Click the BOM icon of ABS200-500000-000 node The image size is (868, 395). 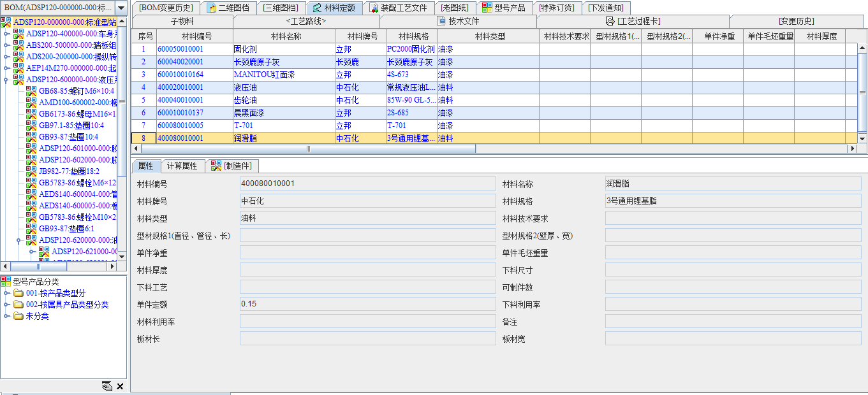click(x=18, y=45)
